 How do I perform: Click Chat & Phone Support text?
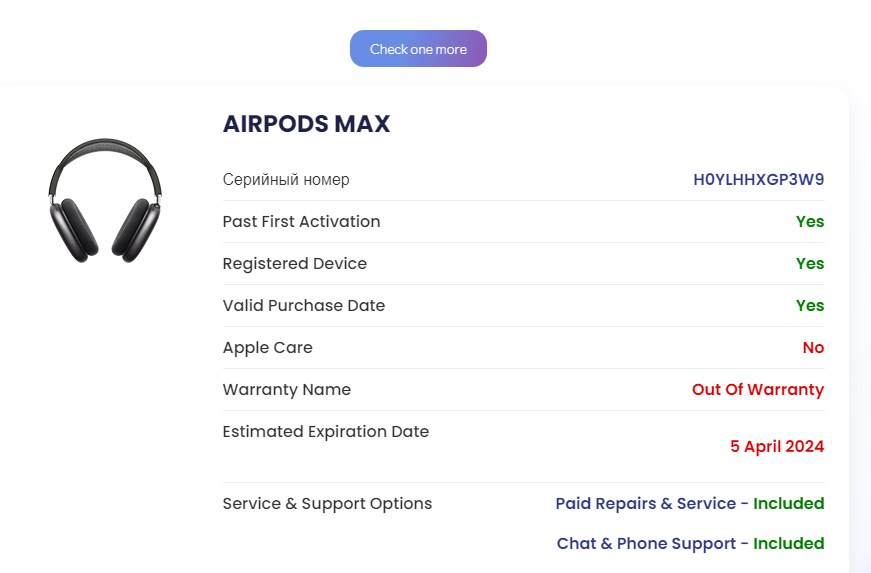[x=647, y=544]
